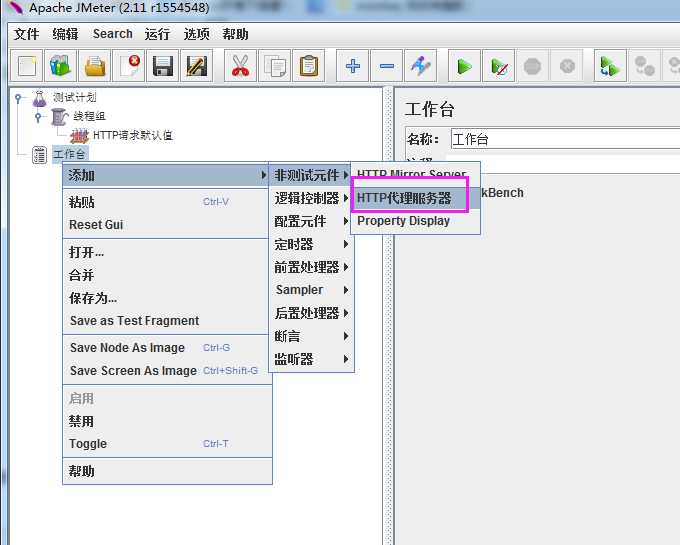The height and width of the screenshot is (545, 680).
Task: Click the Collapse All minus icon
Action: point(386,66)
